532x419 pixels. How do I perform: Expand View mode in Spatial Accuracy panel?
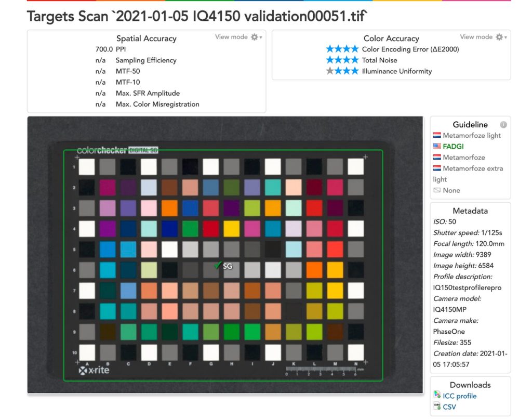(x=231, y=37)
